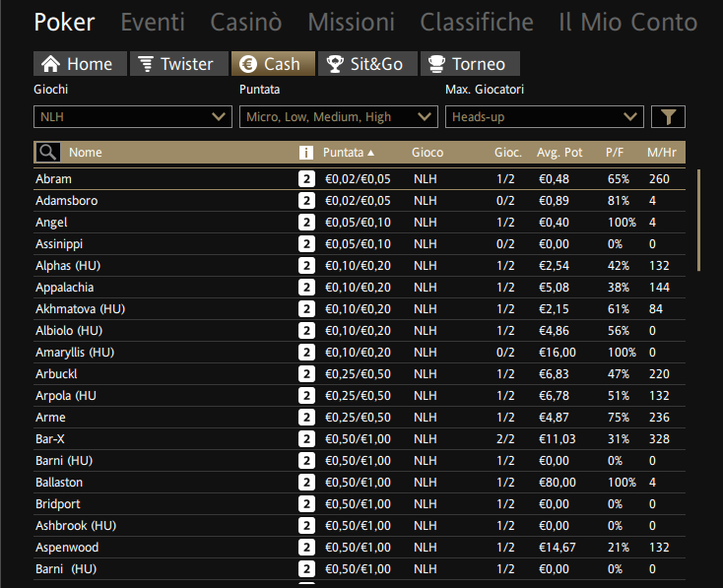This screenshot has height=588, width=723.
Task: Open the Classifiche section
Action: point(477,22)
